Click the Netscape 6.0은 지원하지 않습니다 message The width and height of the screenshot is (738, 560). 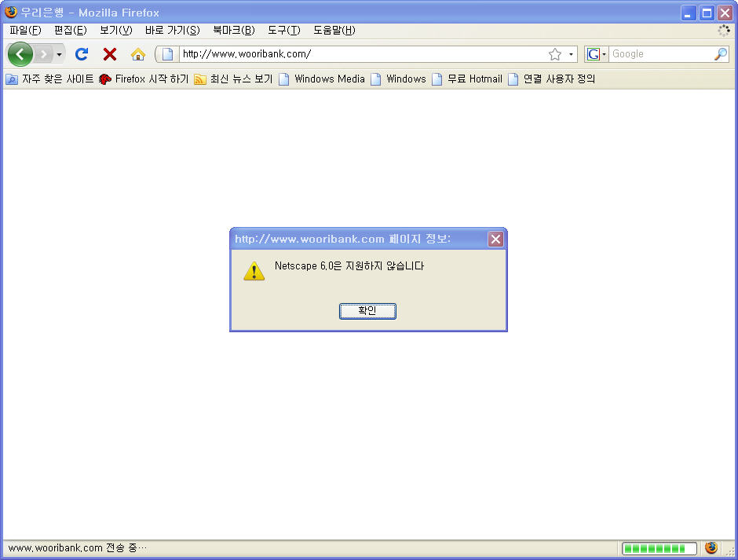point(349,266)
